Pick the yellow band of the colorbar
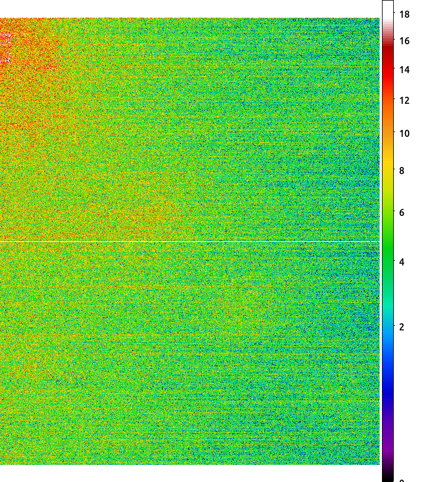The width and height of the screenshot is (448, 482). click(x=388, y=168)
